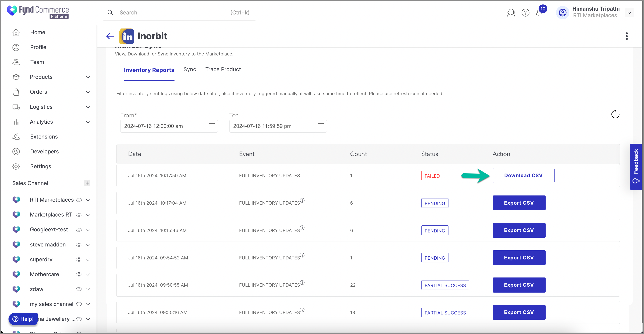Toggle visibility eye for steve madden
This screenshot has height=334, width=644.
79,245
